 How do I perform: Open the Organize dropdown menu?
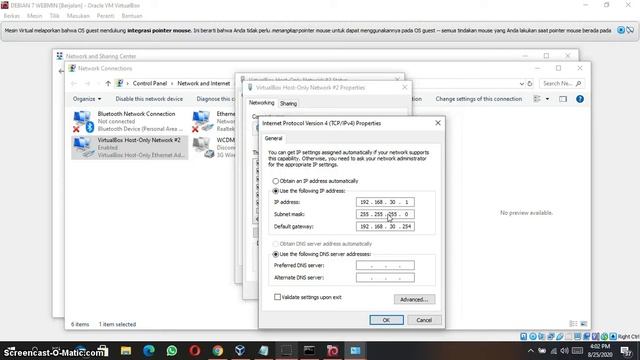pyautogui.click(x=87, y=99)
